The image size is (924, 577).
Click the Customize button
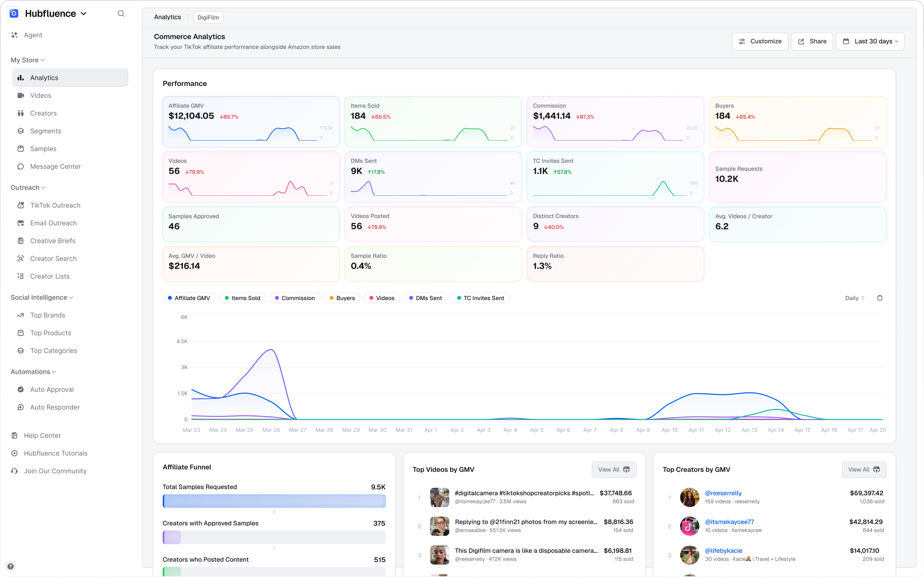tap(759, 41)
